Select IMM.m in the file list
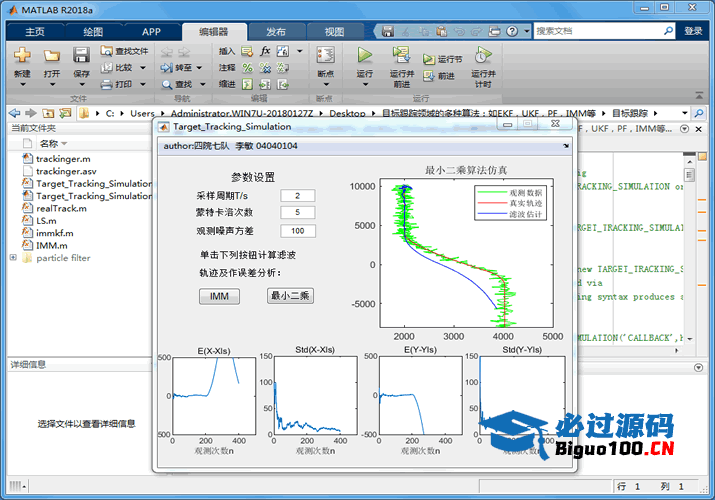715x500 pixels. (x=52, y=245)
